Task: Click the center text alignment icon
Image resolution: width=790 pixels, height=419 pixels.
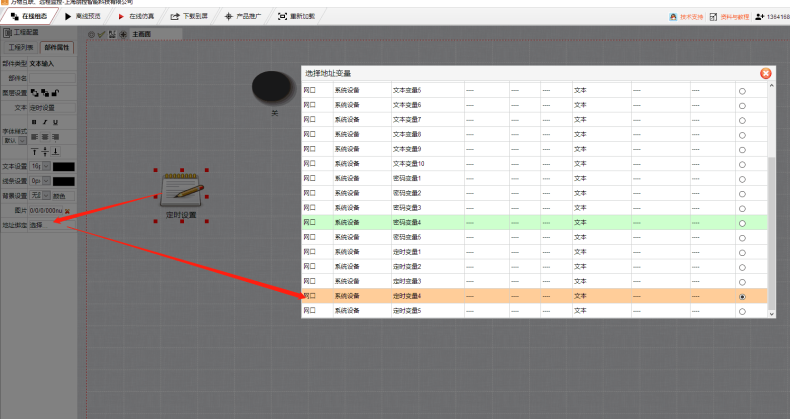Action: point(44,136)
